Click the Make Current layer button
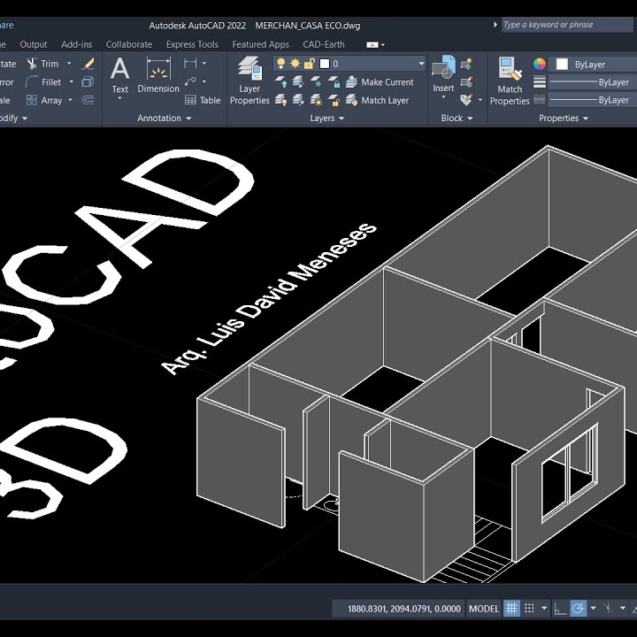 pos(379,82)
